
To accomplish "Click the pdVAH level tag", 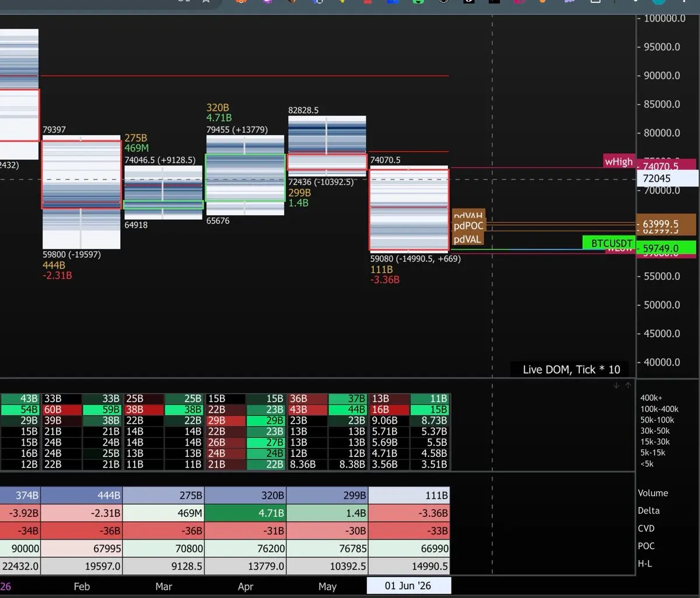I will click(468, 216).
